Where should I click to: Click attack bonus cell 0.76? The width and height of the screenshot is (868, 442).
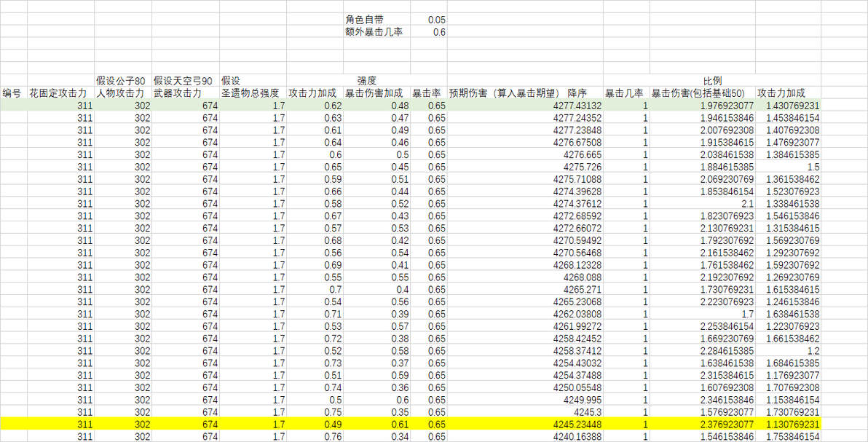[x=315, y=437]
